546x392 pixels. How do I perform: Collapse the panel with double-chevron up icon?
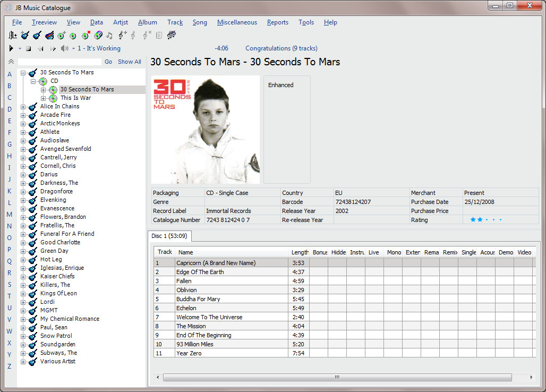click(x=11, y=62)
